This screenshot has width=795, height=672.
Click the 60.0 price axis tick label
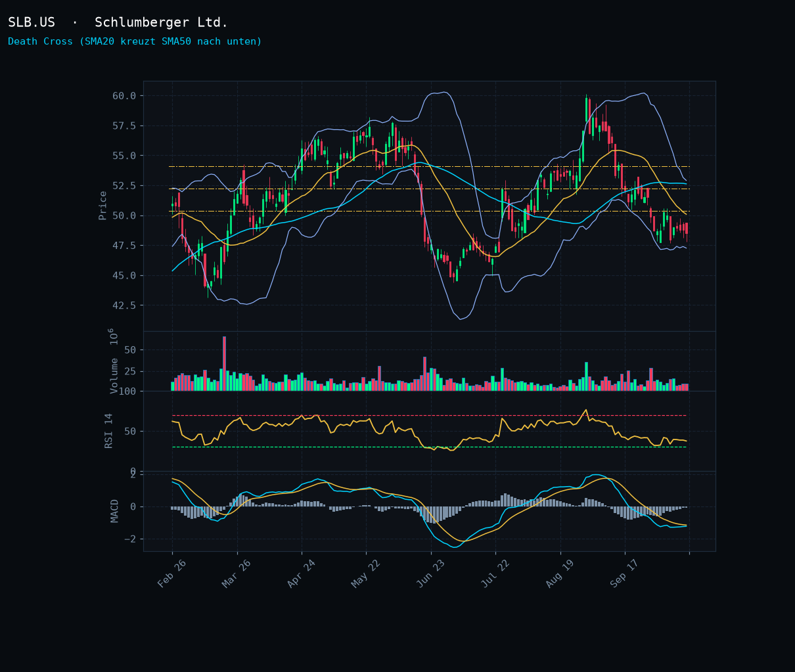[124, 96]
